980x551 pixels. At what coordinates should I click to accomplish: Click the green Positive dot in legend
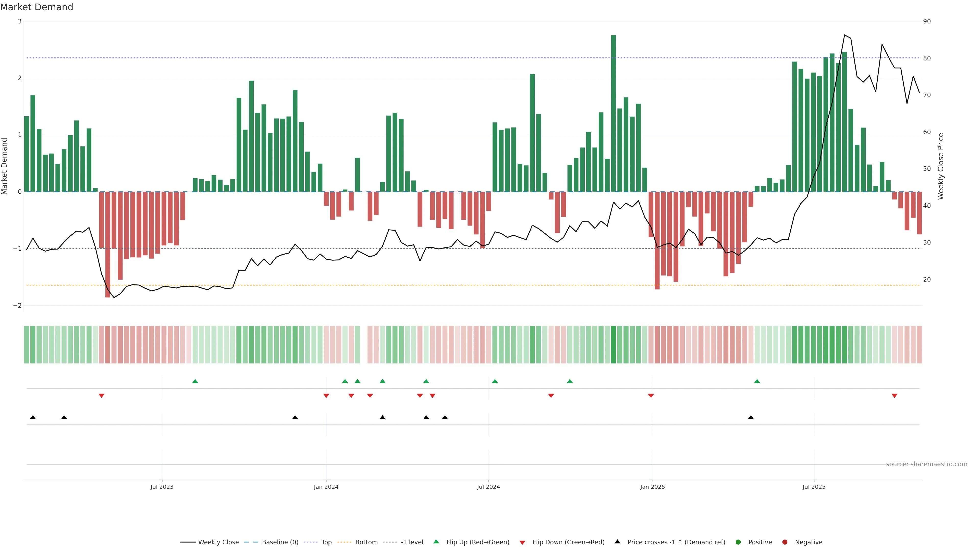tap(738, 542)
